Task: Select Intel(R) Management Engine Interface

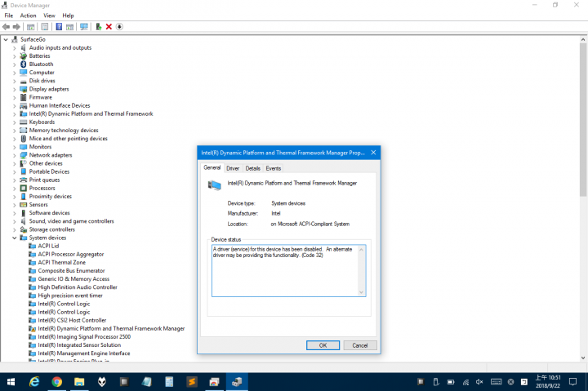Action: [x=84, y=353]
